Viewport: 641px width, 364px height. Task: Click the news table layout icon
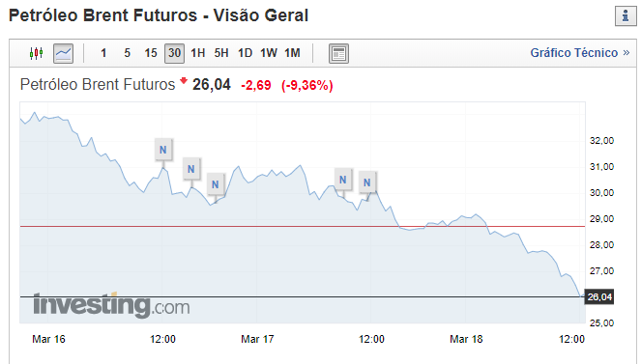[338, 53]
